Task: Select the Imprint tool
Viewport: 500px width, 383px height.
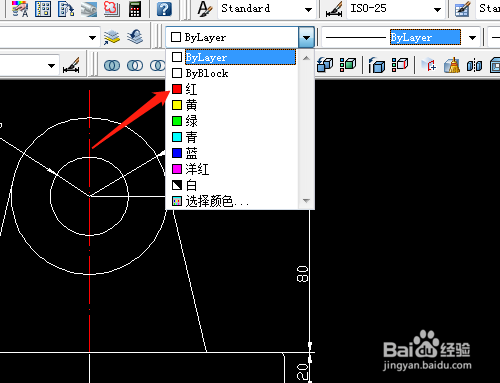Action: pos(429,65)
